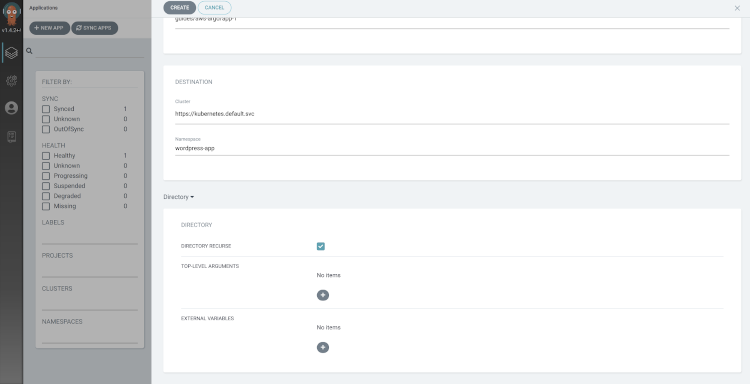The height and width of the screenshot is (384, 750).
Task: Click the CREATE button
Action: pos(180,8)
